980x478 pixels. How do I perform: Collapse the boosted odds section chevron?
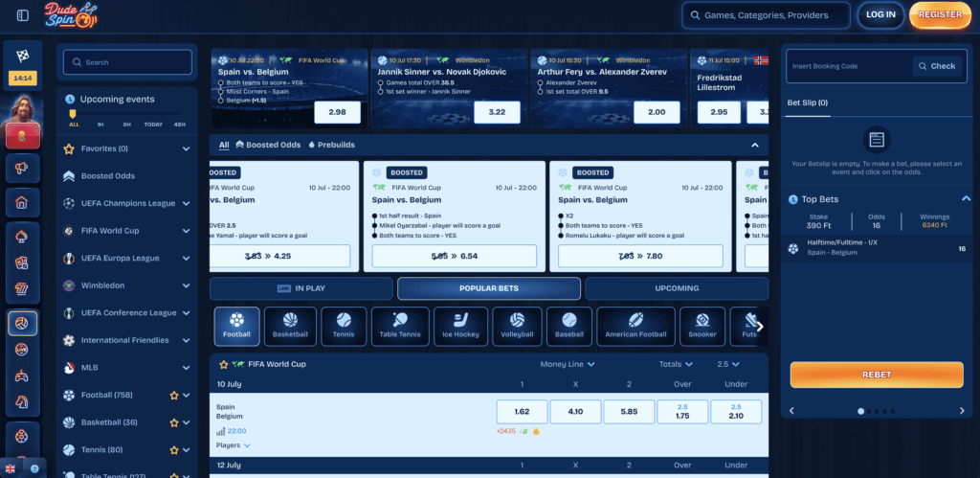point(755,146)
